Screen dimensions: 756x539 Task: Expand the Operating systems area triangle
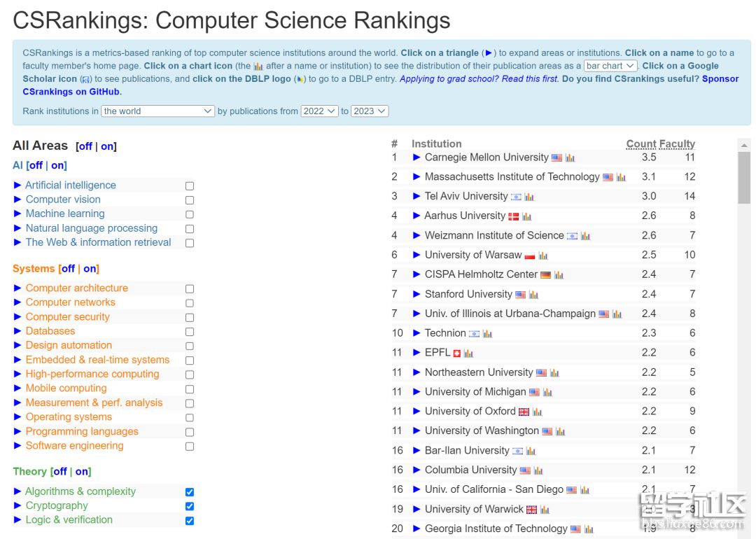click(17, 416)
